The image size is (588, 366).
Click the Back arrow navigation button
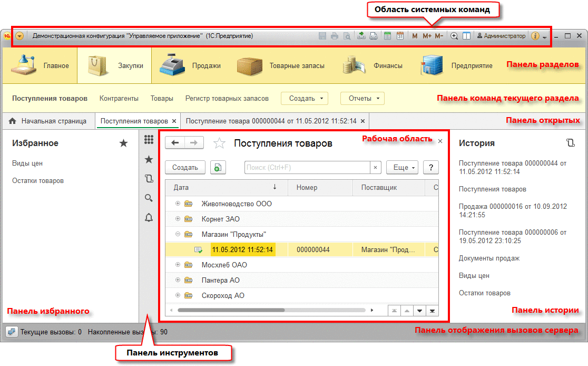point(175,142)
